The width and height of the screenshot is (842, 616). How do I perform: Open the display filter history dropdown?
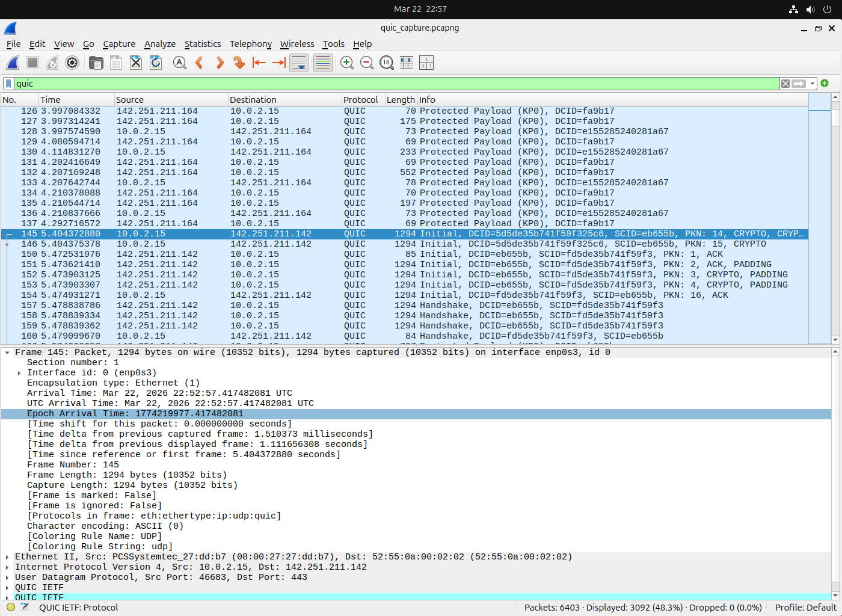pos(813,84)
